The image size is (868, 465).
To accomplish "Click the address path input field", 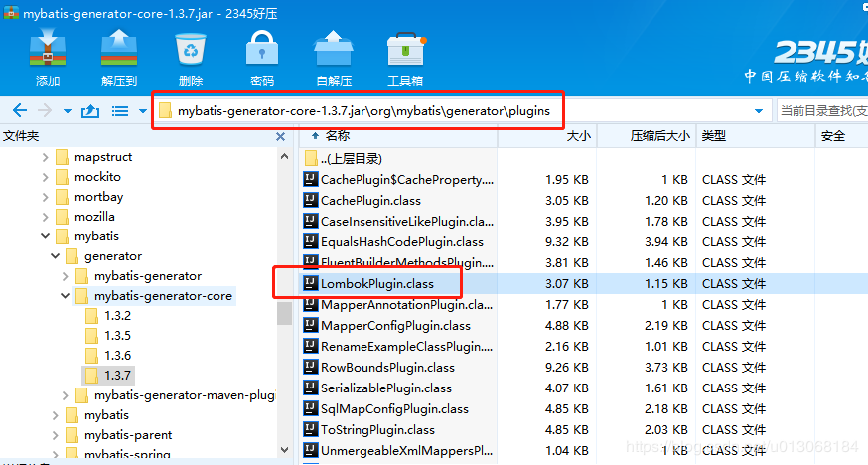I will click(462, 110).
